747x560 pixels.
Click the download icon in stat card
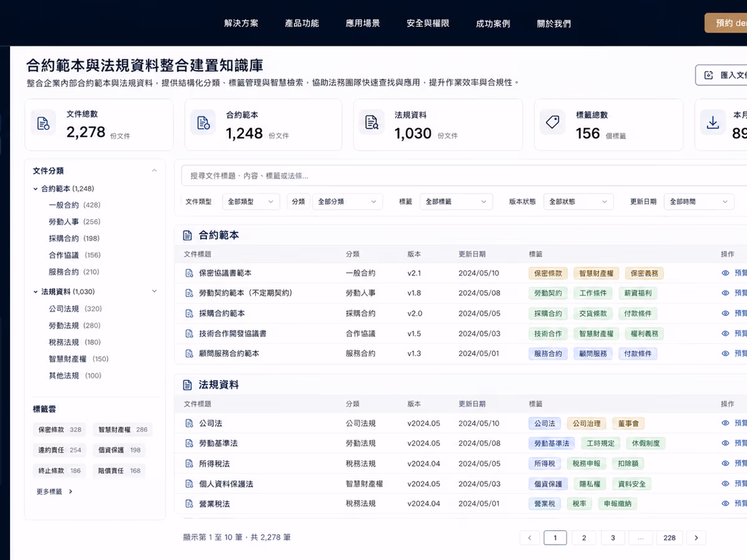[713, 123]
